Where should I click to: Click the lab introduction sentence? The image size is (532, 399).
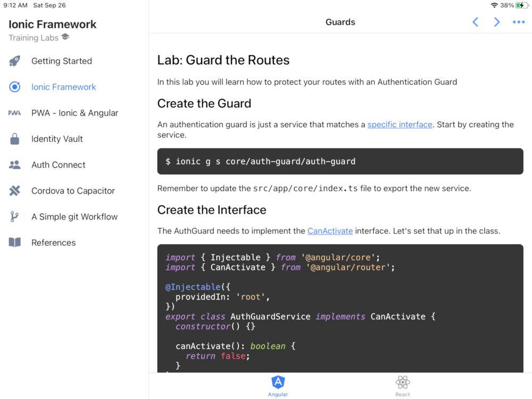(x=307, y=82)
